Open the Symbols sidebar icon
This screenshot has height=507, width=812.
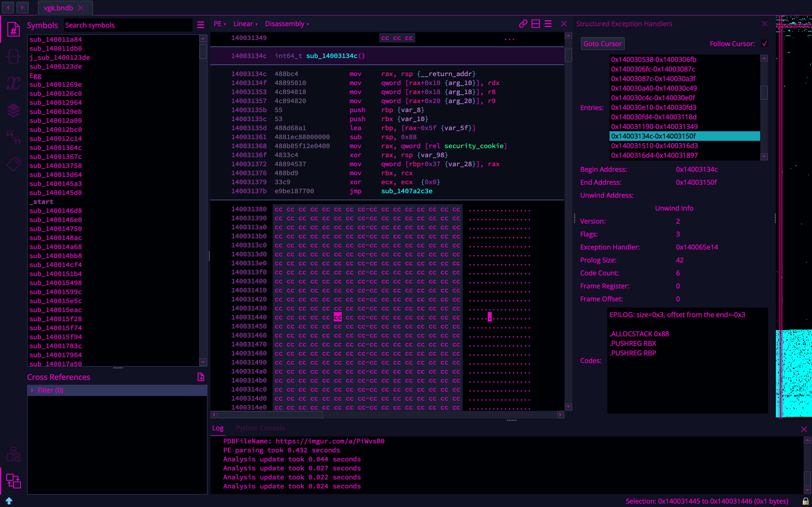click(x=14, y=30)
